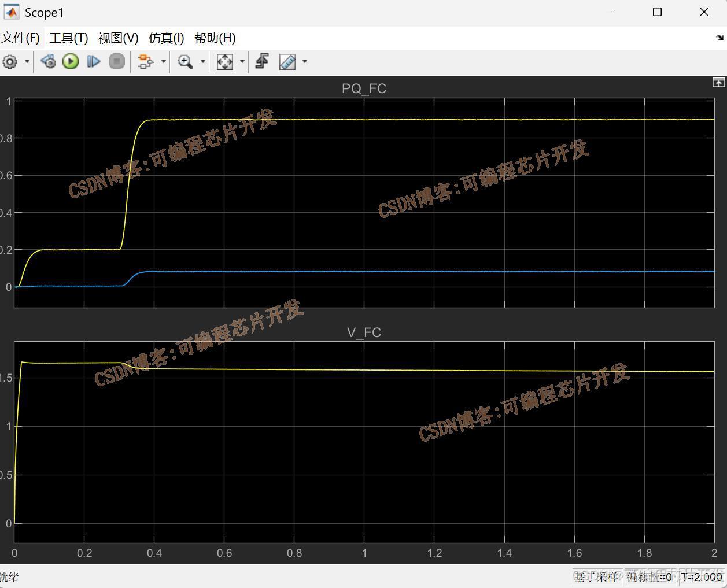The height and width of the screenshot is (588, 727).
Task: Toggle the Cursor Measurements ruler icon
Action: click(x=287, y=61)
